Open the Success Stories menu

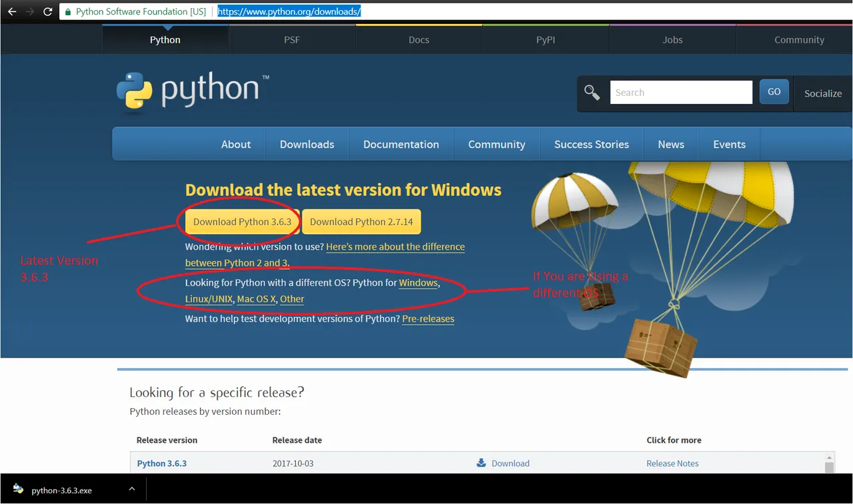(x=592, y=144)
